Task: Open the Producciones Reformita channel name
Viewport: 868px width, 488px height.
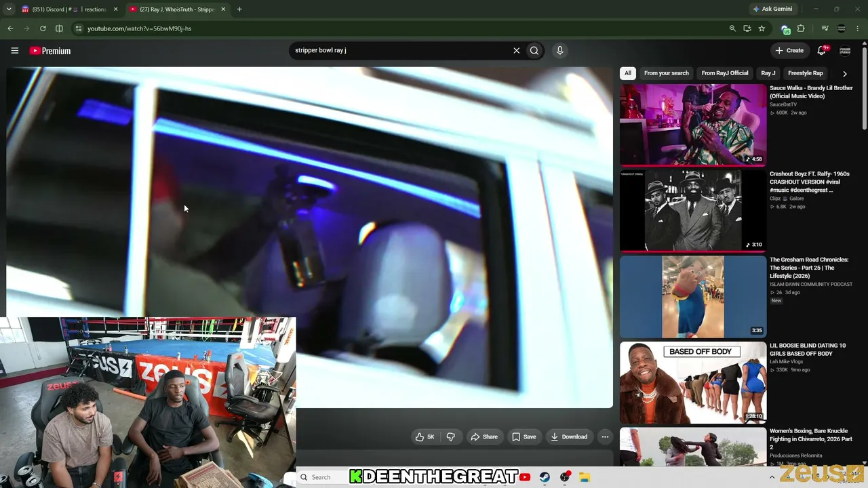Action: (796, 455)
